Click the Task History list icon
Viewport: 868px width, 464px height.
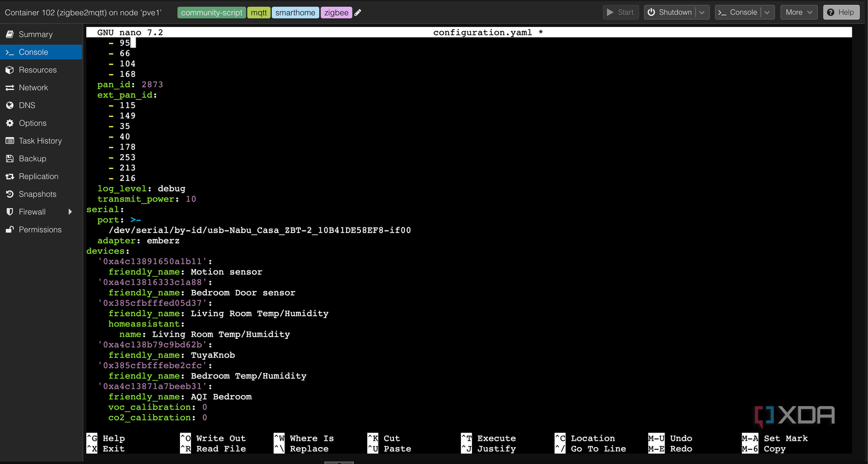[x=9, y=141]
